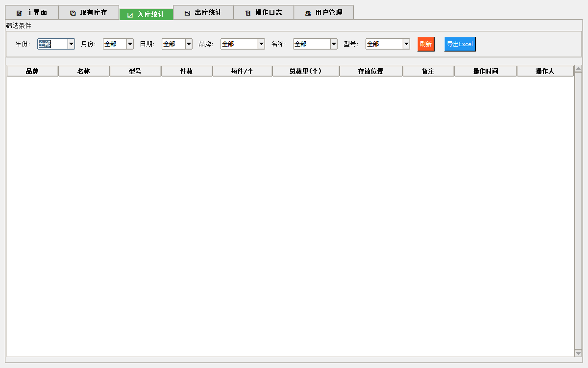Click the scrollbar up arrow
This screenshot has width=588, height=368.
(578, 69)
